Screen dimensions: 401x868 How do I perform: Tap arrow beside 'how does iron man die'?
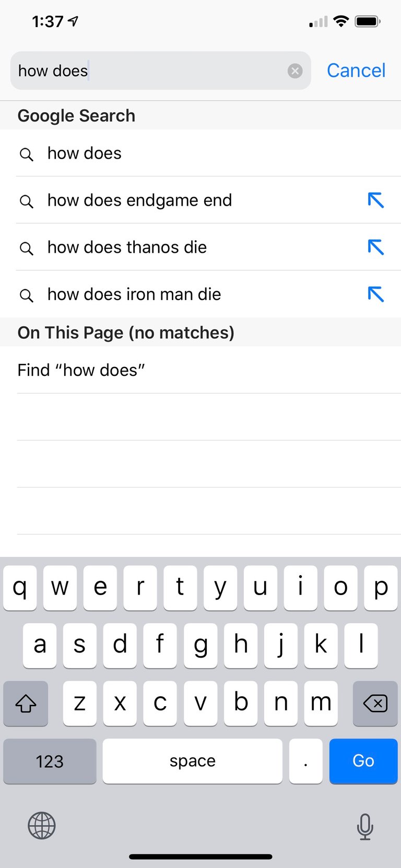point(375,294)
